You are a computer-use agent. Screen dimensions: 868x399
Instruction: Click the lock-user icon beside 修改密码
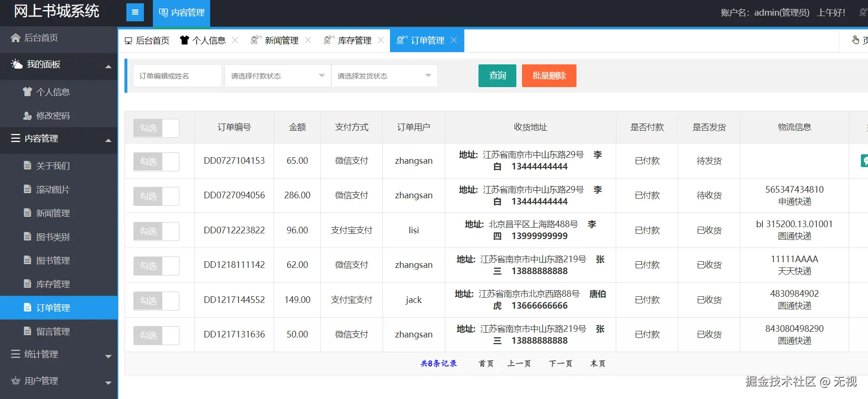[27, 115]
